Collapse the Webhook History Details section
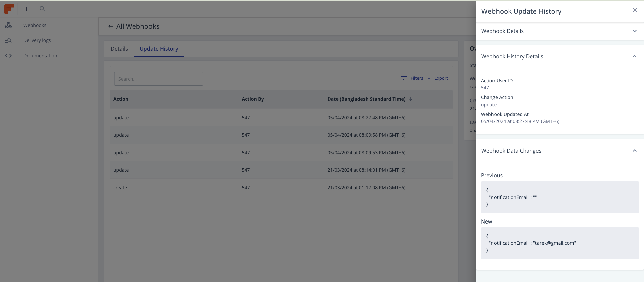Screen dimensions: 644x282 [x=635, y=56]
